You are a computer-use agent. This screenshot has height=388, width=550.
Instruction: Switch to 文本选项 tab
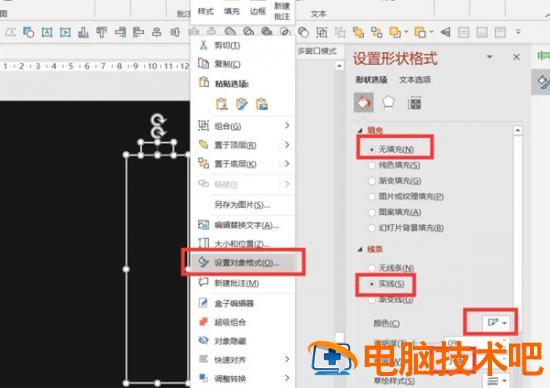pos(415,80)
